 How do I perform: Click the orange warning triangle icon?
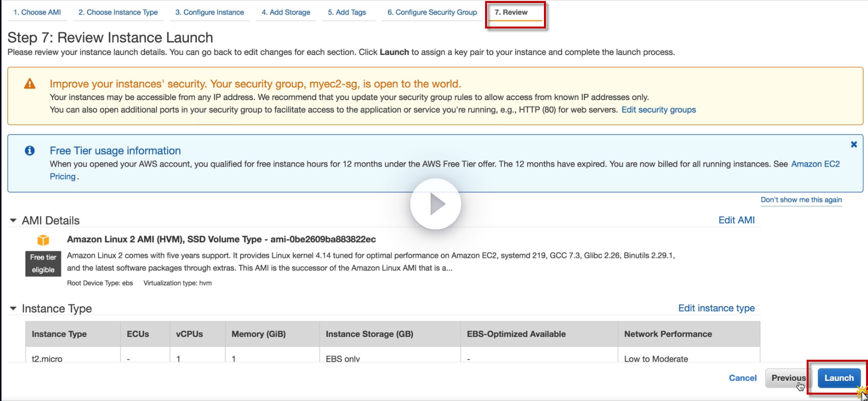pos(30,84)
